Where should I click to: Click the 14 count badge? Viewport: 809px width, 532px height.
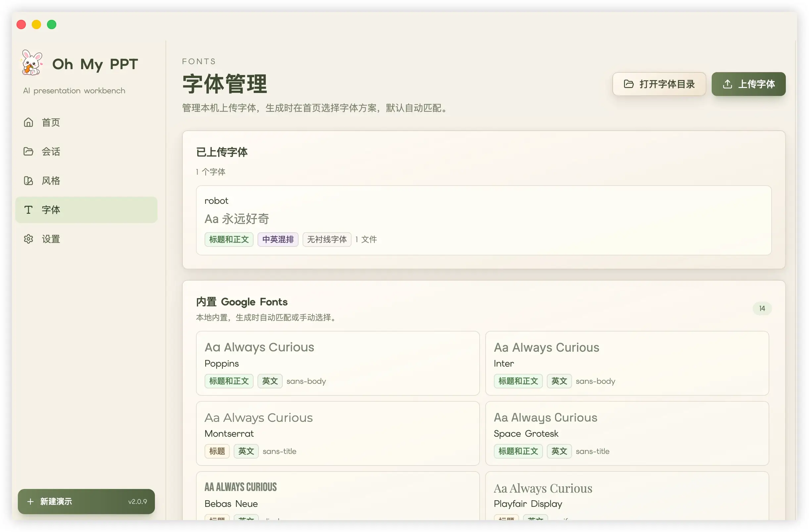(x=762, y=309)
